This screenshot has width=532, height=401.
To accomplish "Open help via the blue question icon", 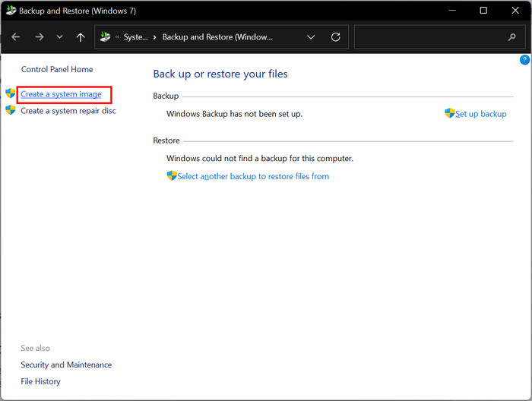I will coord(524,60).
